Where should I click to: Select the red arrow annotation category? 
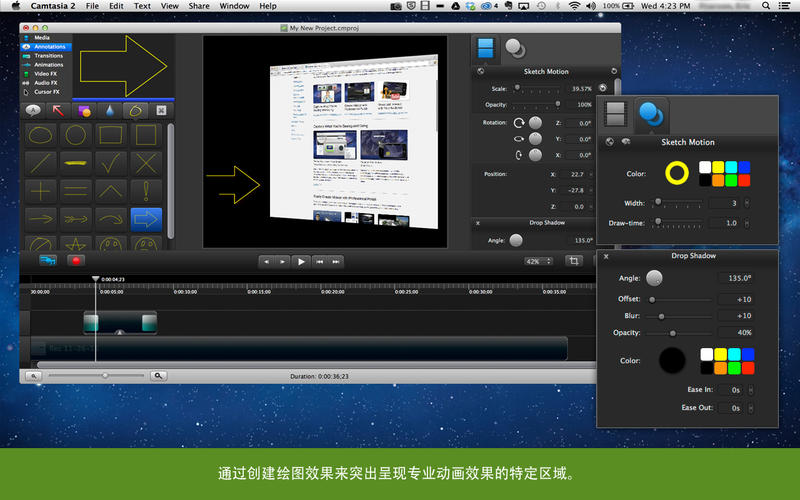[58, 111]
